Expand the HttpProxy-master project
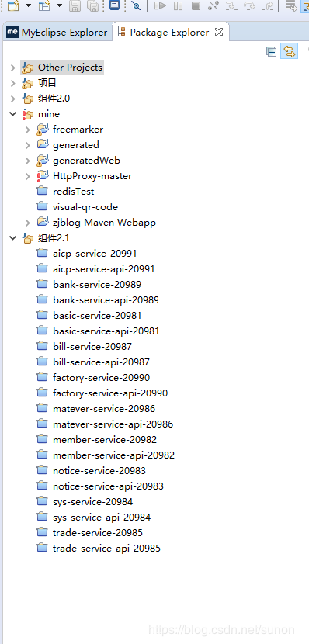The width and height of the screenshot is (309, 644). (x=27, y=176)
